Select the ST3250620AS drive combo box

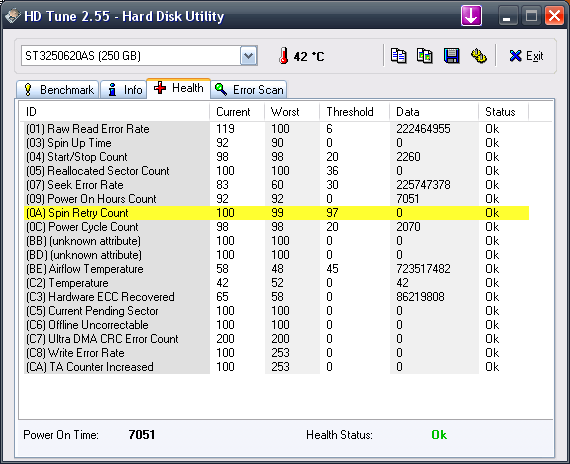tap(139, 56)
